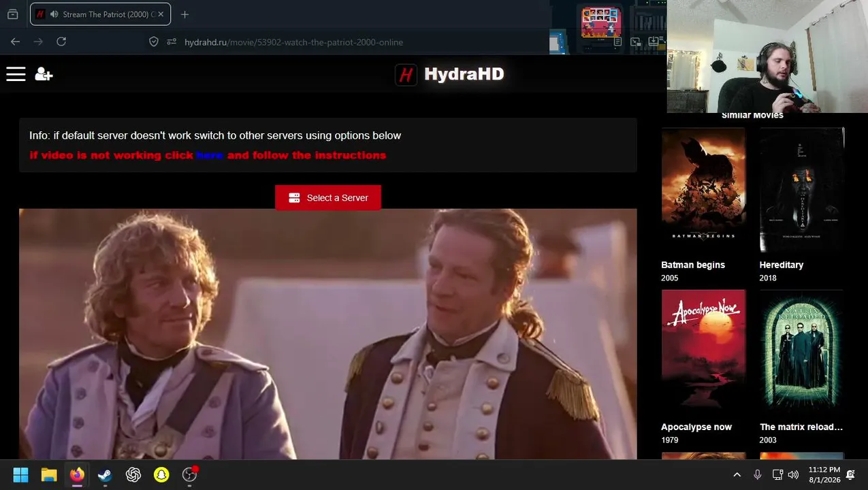This screenshot has height=490, width=868.
Task: Switch to Firefox in taskbar
Action: click(77, 475)
